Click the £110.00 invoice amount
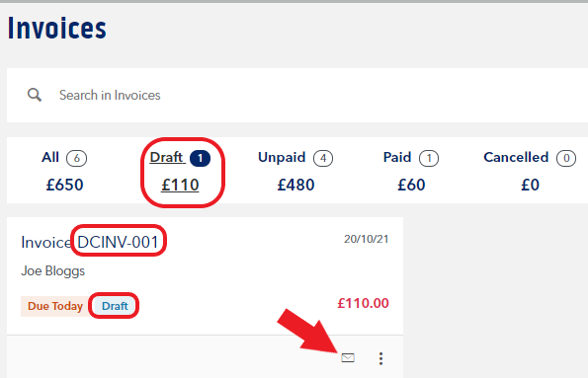Viewport: 588px width, 378px height. [363, 303]
